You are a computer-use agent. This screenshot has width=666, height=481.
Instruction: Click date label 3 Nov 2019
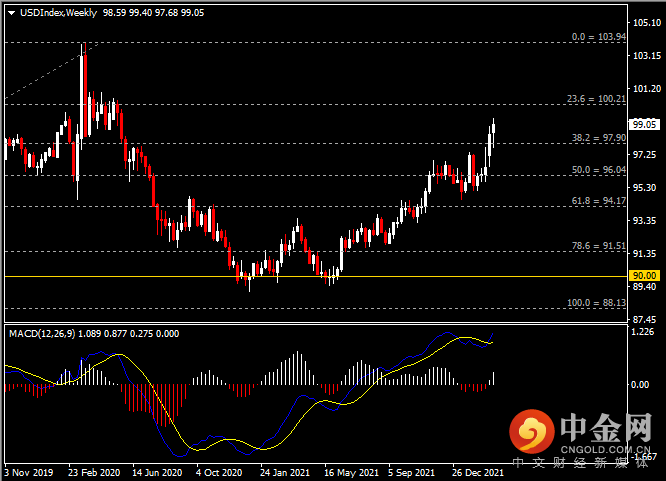tap(29, 473)
